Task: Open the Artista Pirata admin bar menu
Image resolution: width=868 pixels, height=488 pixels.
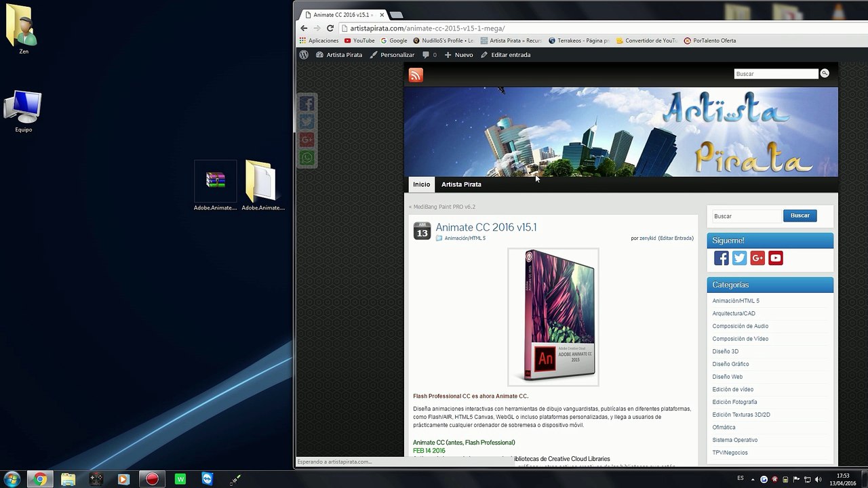Action: coord(339,55)
